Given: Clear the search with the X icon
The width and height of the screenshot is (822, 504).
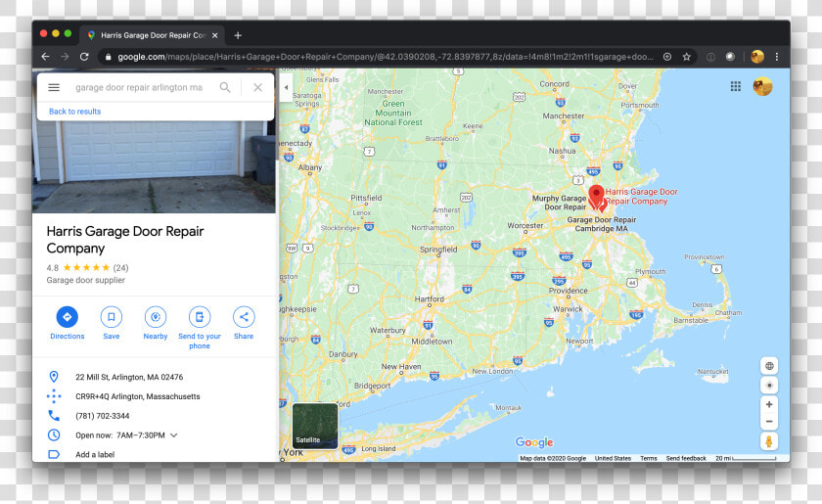Looking at the screenshot, I should click(x=258, y=87).
